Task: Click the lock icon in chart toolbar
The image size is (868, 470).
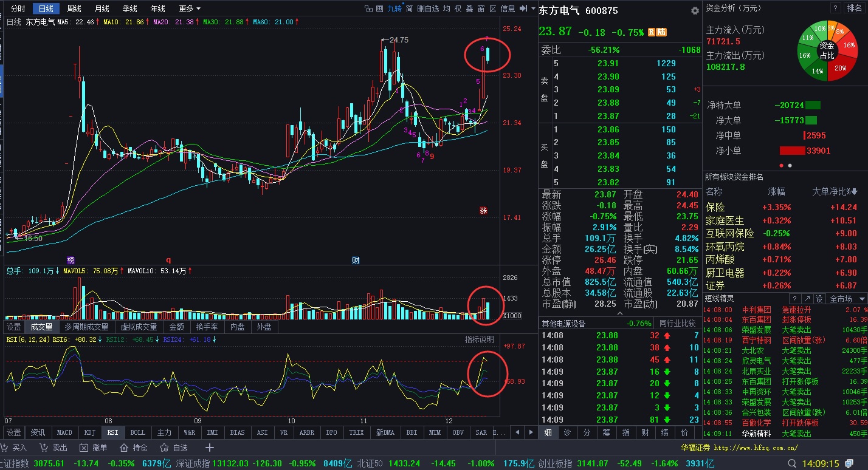Action: click(368, 9)
